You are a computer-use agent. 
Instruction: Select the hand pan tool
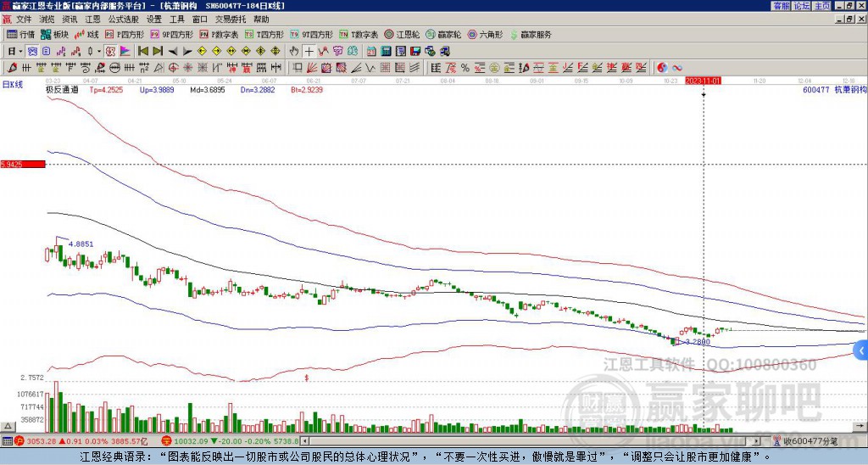[294, 52]
